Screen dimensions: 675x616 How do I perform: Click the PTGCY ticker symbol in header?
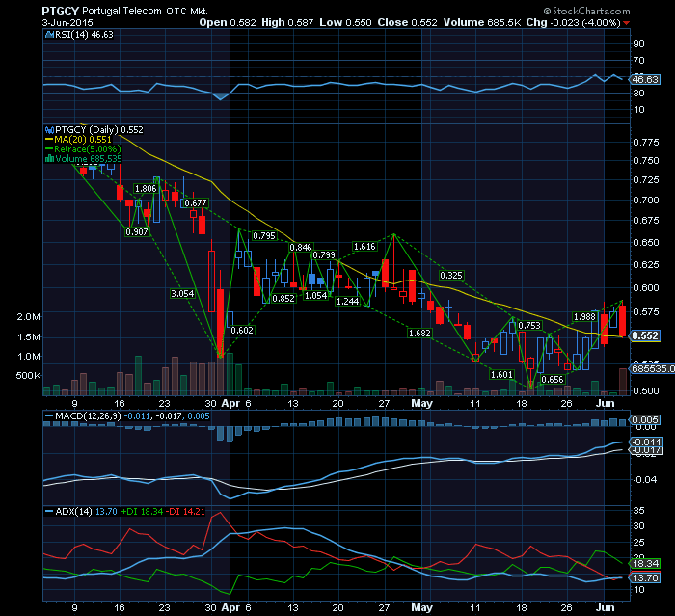coord(60,12)
